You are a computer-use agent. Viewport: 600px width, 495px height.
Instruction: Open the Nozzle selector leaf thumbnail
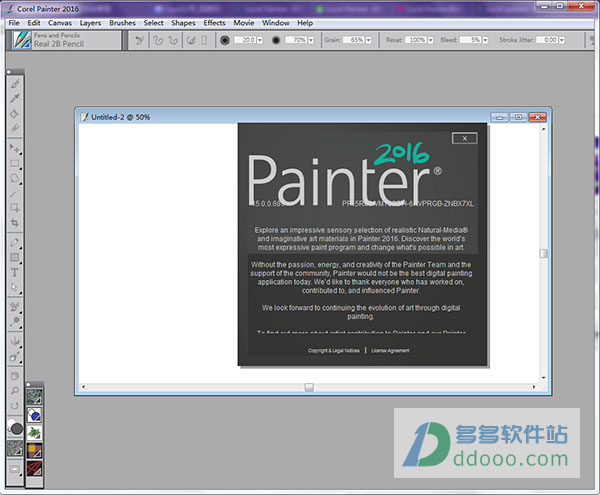pyautogui.click(x=34, y=433)
